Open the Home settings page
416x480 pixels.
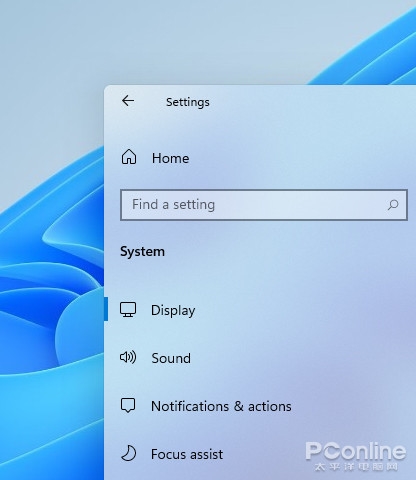coord(170,158)
